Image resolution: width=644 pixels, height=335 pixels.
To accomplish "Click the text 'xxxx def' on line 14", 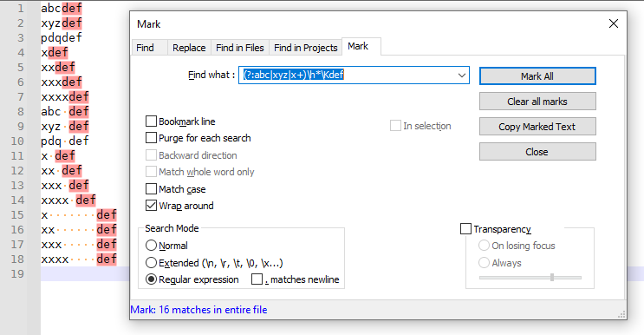I will coord(68,200).
